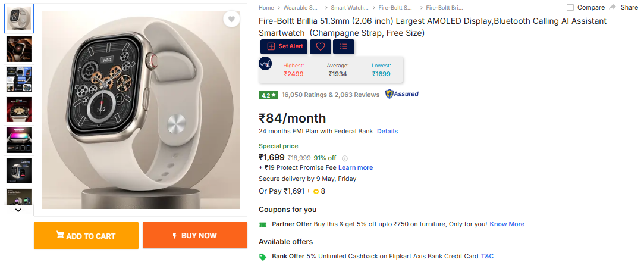Open the Bank Offer T&C link
This screenshot has height=262, width=644.
pyautogui.click(x=487, y=256)
